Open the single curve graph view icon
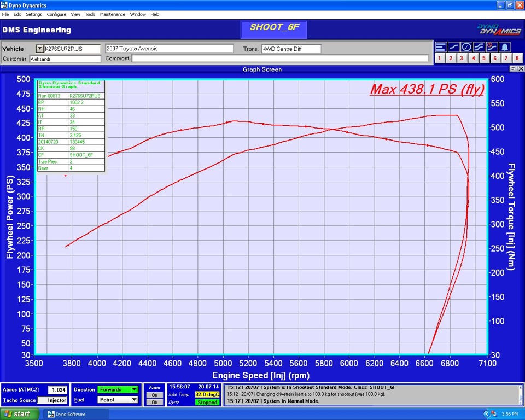 click(453, 46)
